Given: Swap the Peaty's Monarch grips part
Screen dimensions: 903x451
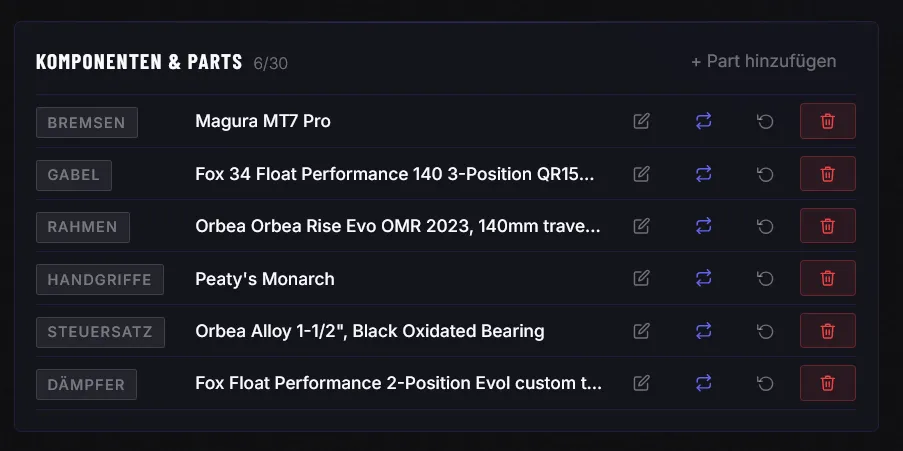Looking at the screenshot, I should click(704, 278).
